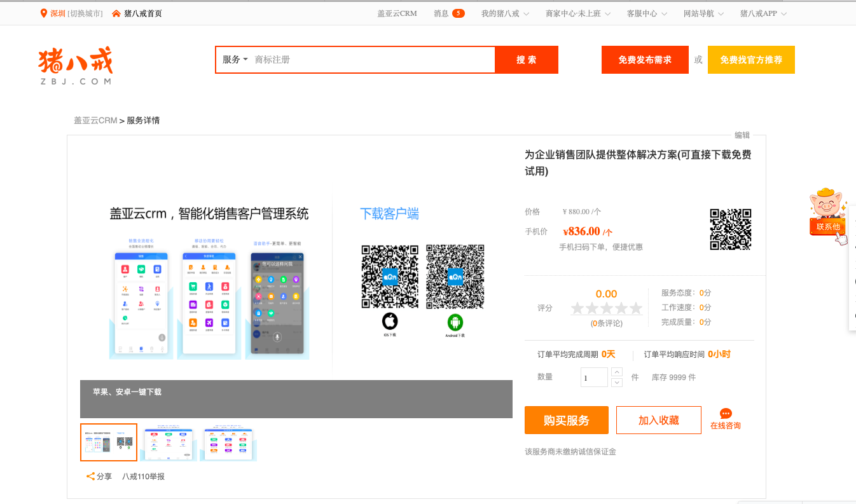Image resolution: width=856 pixels, height=504 pixels.
Task: Click [切换城市] to switch city
Action: click(85, 13)
